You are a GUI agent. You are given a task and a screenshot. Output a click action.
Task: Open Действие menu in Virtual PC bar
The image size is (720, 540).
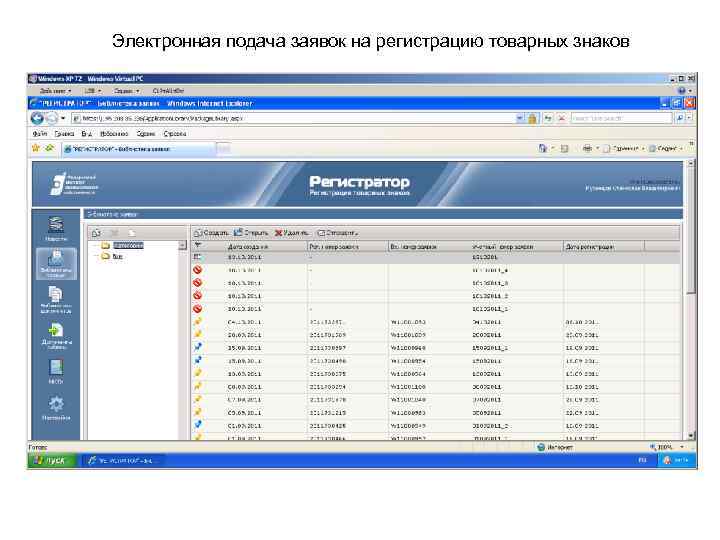point(56,91)
